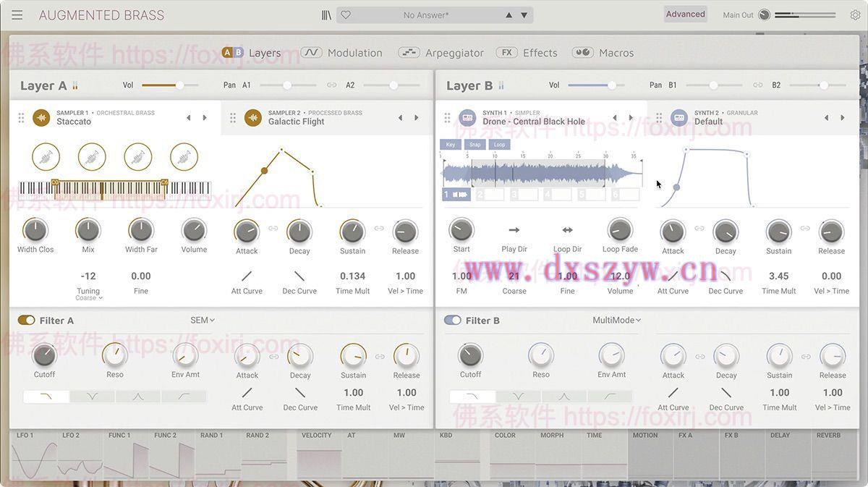Image resolution: width=868 pixels, height=487 pixels.
Task: Open settings gear icon
Action: coord(855,14)
